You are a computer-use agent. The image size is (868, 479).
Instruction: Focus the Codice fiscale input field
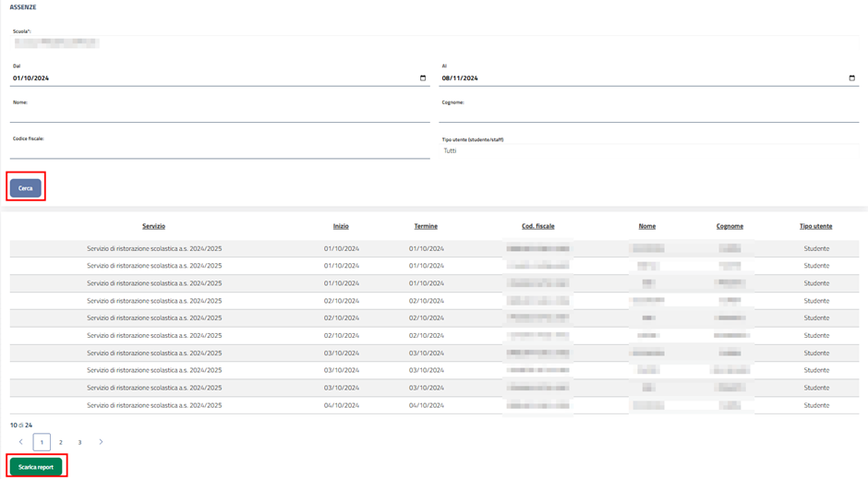tap(220, 150)
